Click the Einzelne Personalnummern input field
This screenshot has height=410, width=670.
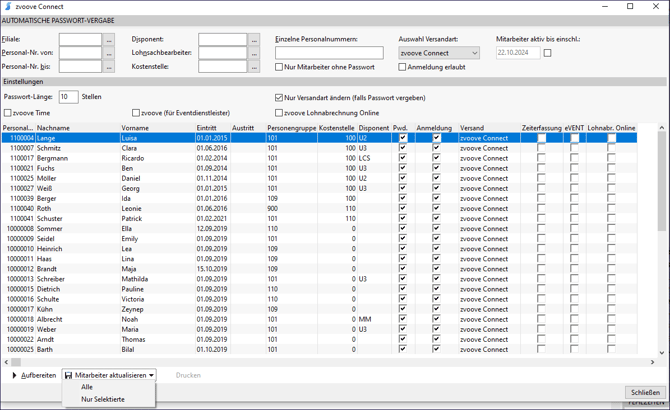(329, 53)
